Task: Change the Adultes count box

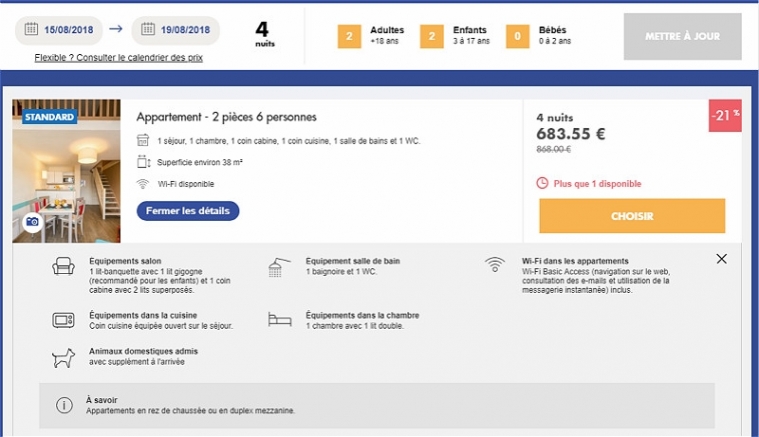Action: (349, 36)
